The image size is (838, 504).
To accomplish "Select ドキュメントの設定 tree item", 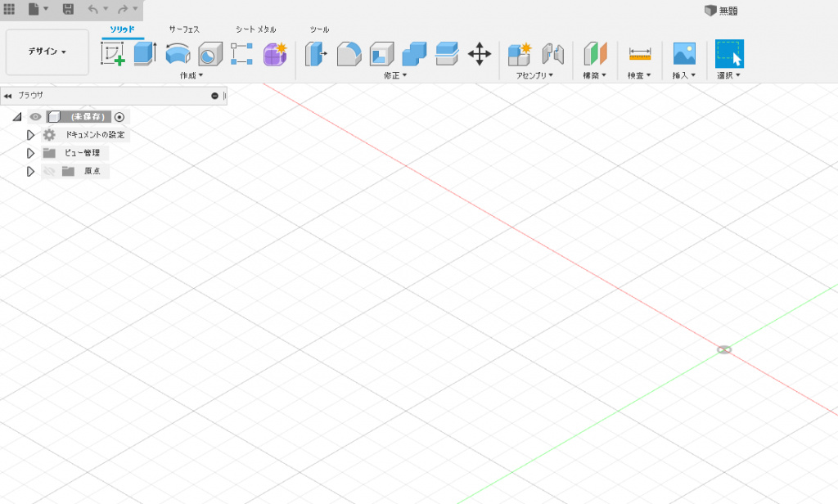I will (95, 135).
